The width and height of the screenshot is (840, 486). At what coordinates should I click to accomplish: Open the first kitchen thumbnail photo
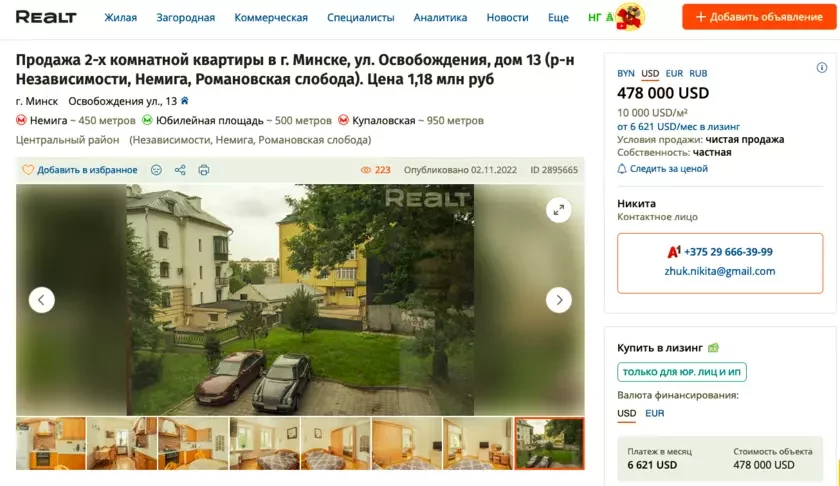pos(51,443)
